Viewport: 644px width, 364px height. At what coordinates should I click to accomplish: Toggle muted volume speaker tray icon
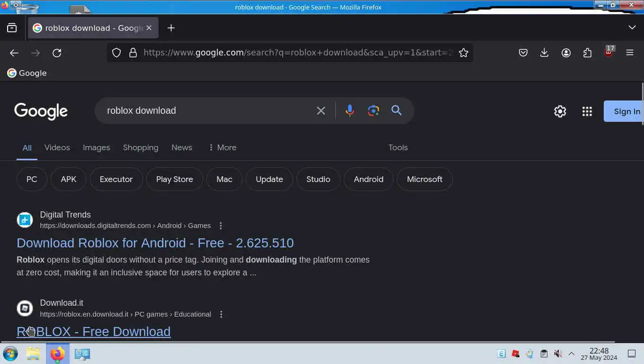coord(558,354)
